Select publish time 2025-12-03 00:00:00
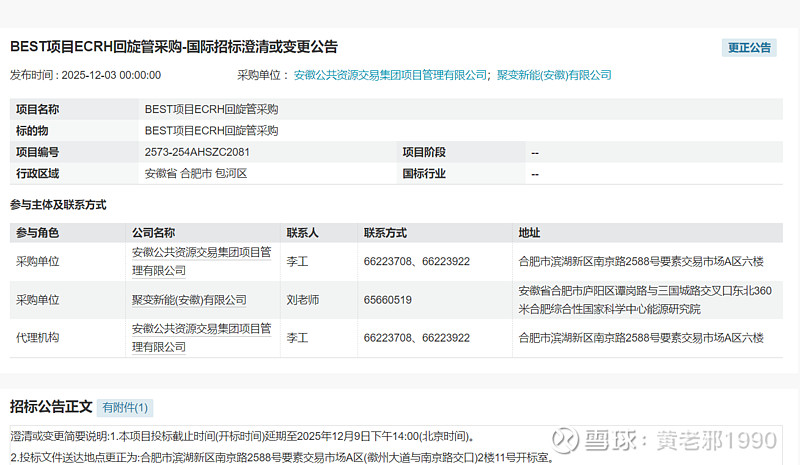 tap(111, 75)
